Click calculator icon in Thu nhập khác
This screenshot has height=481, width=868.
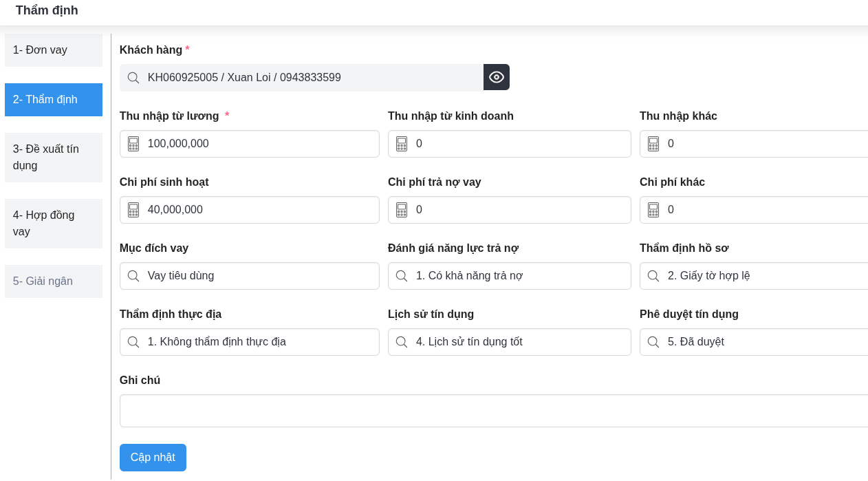tap(653, 144)
